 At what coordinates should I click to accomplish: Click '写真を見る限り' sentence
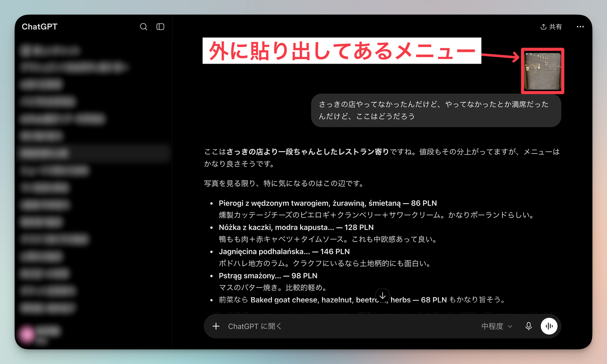coord(285,184)
